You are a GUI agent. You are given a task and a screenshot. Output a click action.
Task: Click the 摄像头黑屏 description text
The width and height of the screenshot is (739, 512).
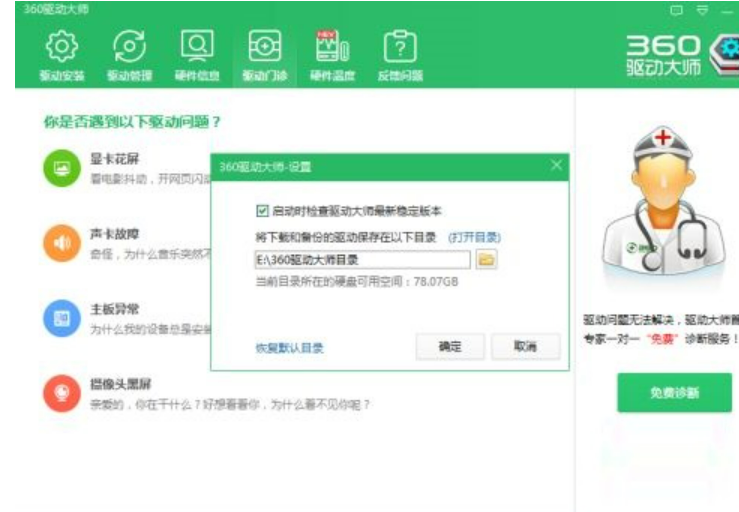[x=230, y=405]
